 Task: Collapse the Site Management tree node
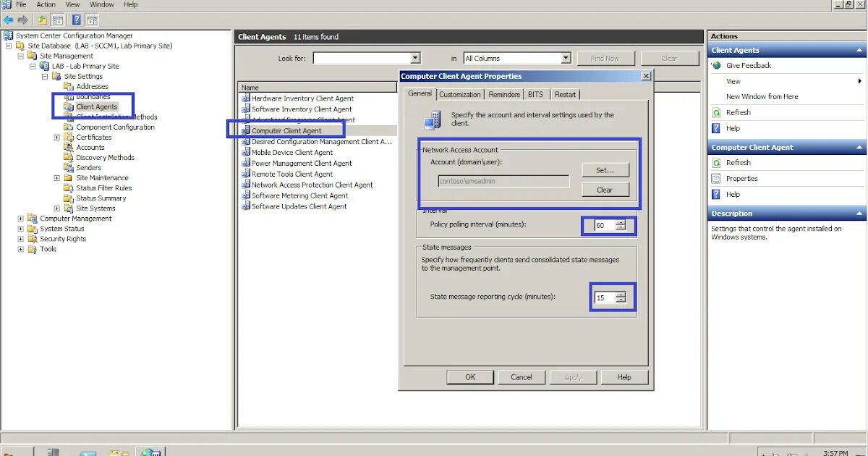coord(21,56)
